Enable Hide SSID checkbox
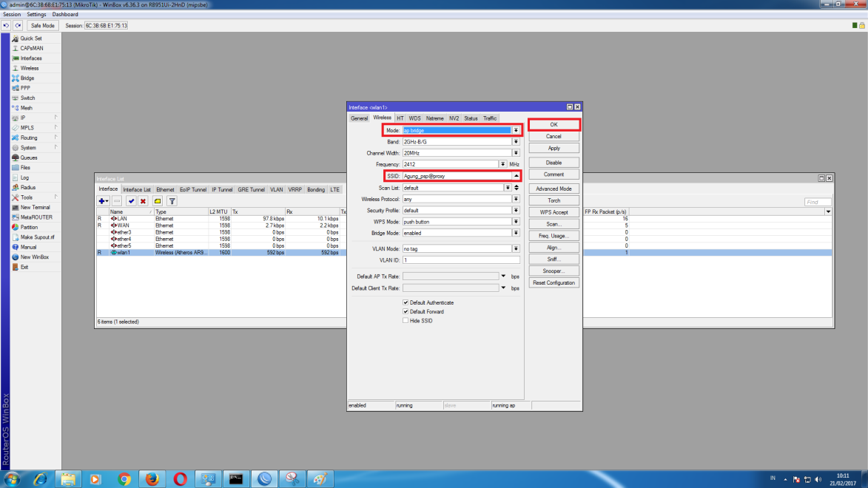Viewport: 868px width, 488px height. tap(406, 320)
